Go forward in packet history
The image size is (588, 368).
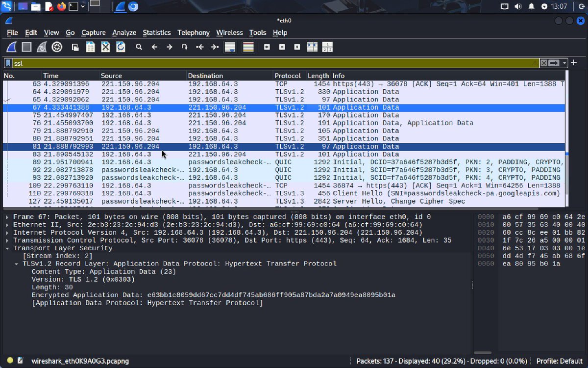tap(170, 47)
